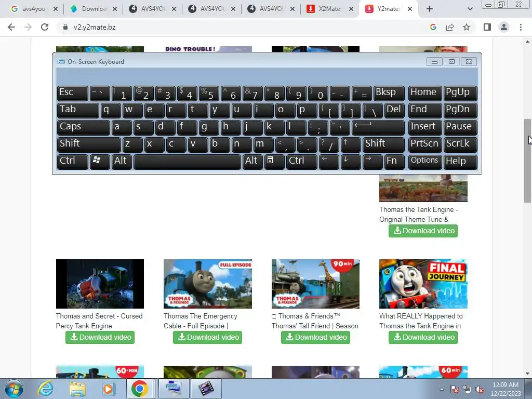
Task: Click the browser back arrow
Action: (11, 27)
